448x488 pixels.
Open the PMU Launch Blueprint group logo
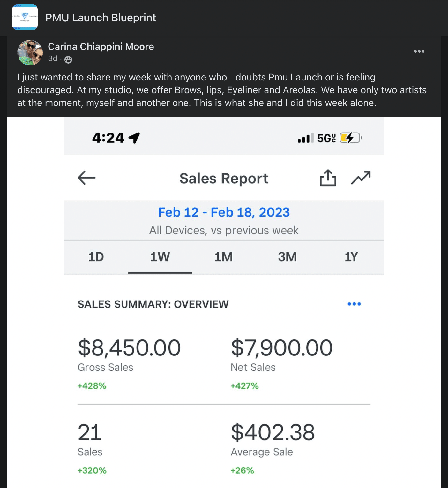click(25, 17)
